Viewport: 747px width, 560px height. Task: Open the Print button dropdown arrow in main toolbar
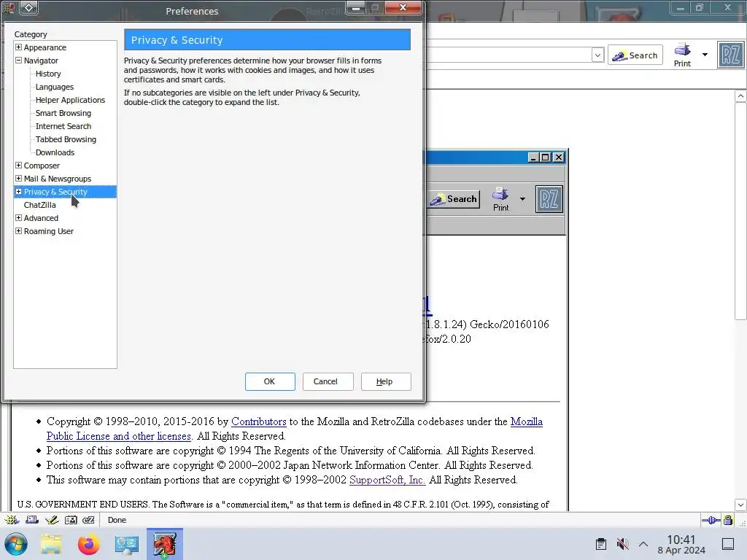pyautogui.click(x=705, y=55)
